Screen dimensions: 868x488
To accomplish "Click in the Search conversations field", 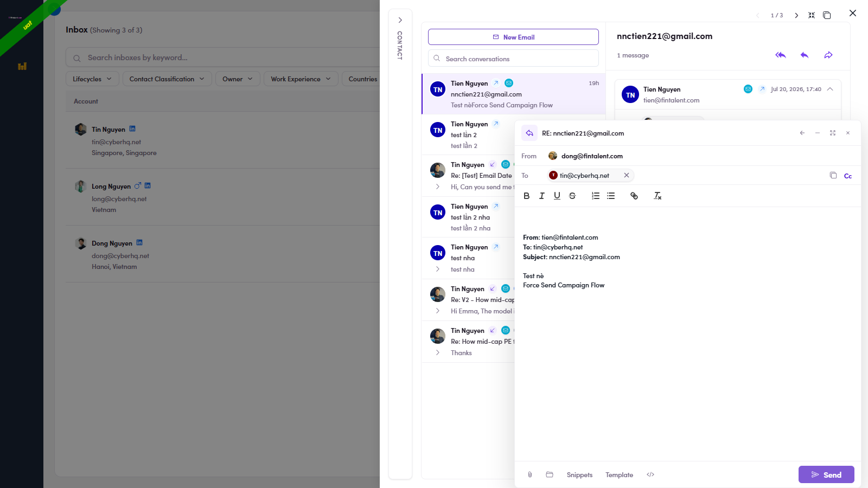I will point(513,59).
